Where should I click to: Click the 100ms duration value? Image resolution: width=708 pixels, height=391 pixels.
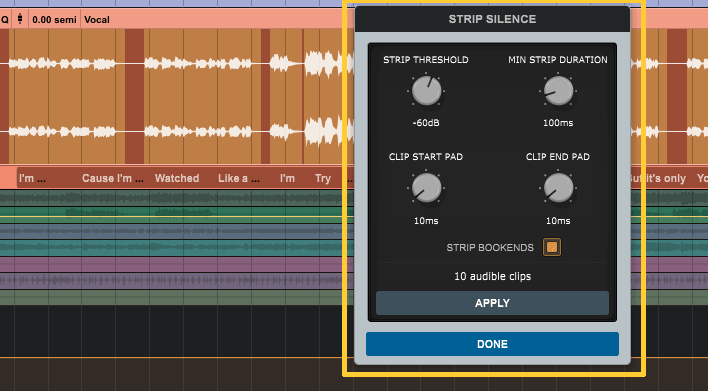coord(558,123)
